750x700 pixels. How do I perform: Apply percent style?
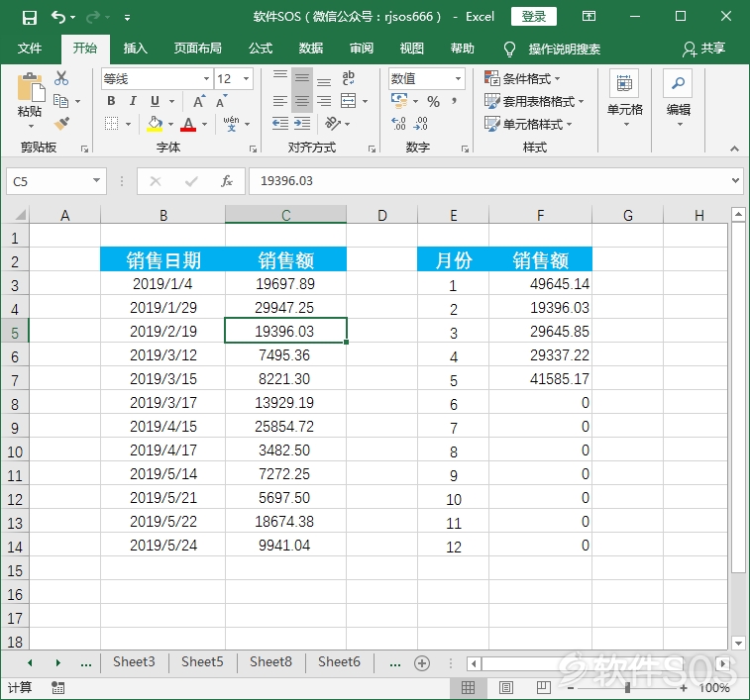pos(433,101)
